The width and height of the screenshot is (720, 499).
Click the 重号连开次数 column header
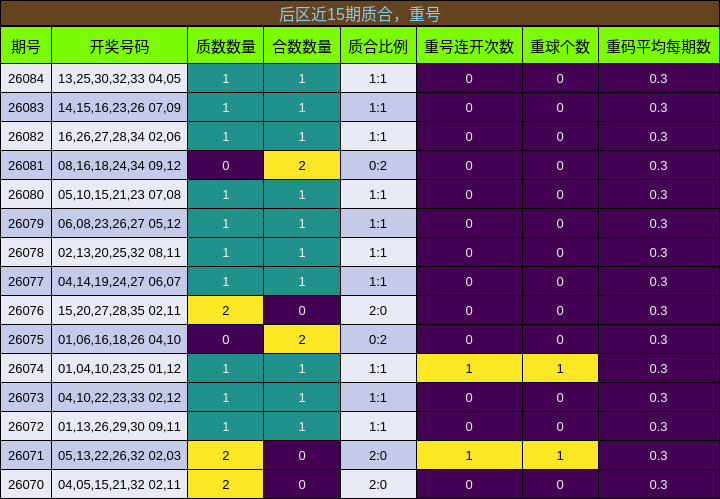[x=469, y=46]
